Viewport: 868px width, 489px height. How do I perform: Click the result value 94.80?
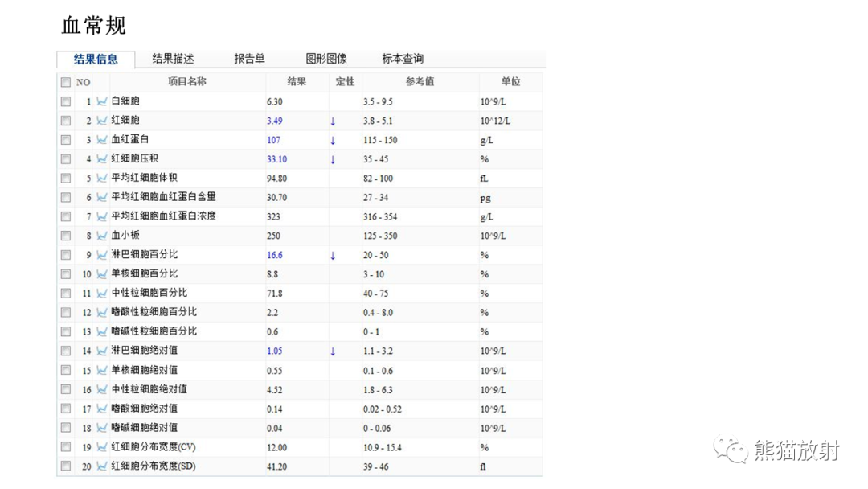276,179
